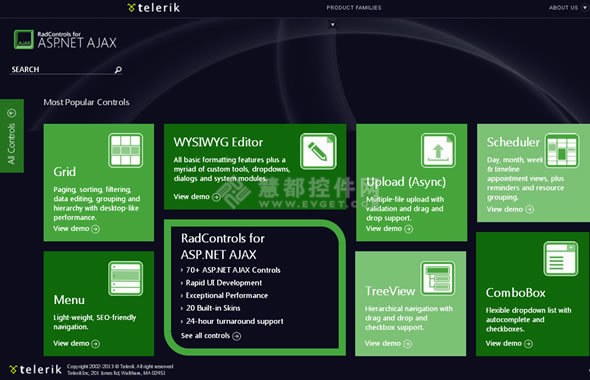Click the ComboBox tile title
The width and height of the screenshot is (590, 380).
click(515, 293)
